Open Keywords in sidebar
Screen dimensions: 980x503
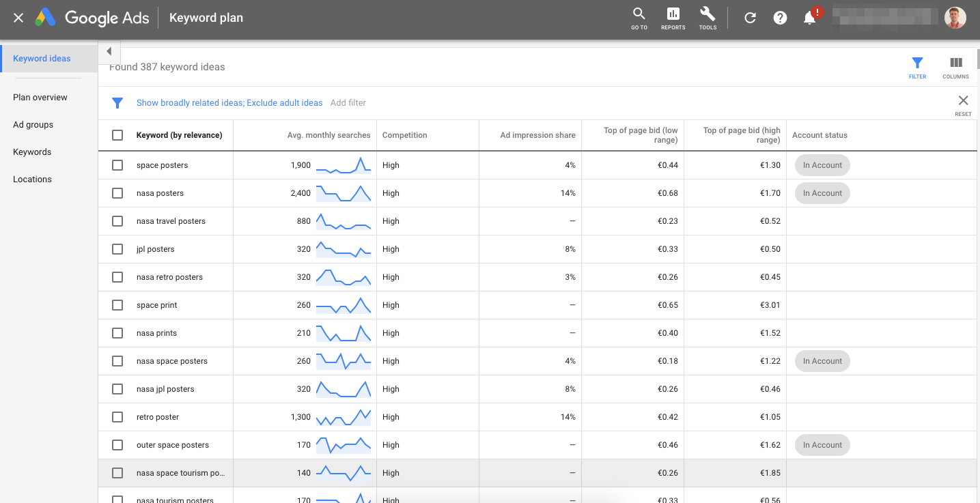[32, 152]
